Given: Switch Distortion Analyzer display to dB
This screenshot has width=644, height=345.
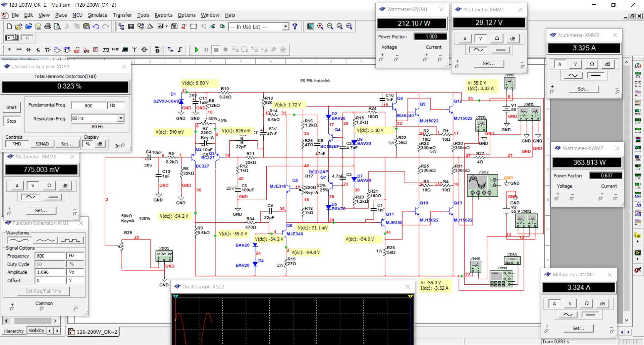Looking at the screenshot, I should [x=100, y=144].
